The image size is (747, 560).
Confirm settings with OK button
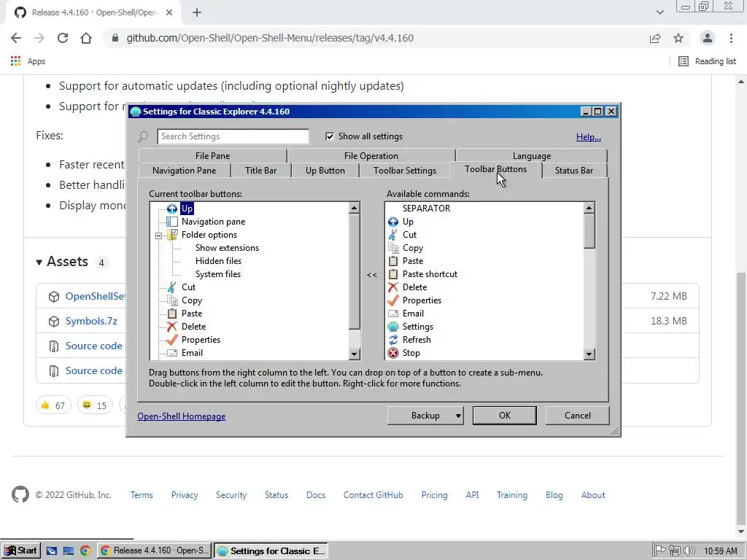pos(505,415)
